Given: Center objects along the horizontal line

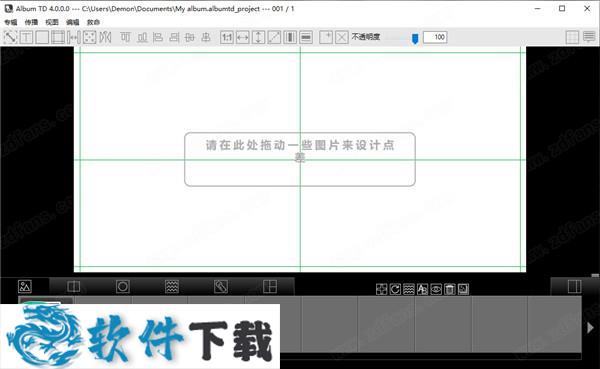Looking at the screenshot, I should (190, 37).
